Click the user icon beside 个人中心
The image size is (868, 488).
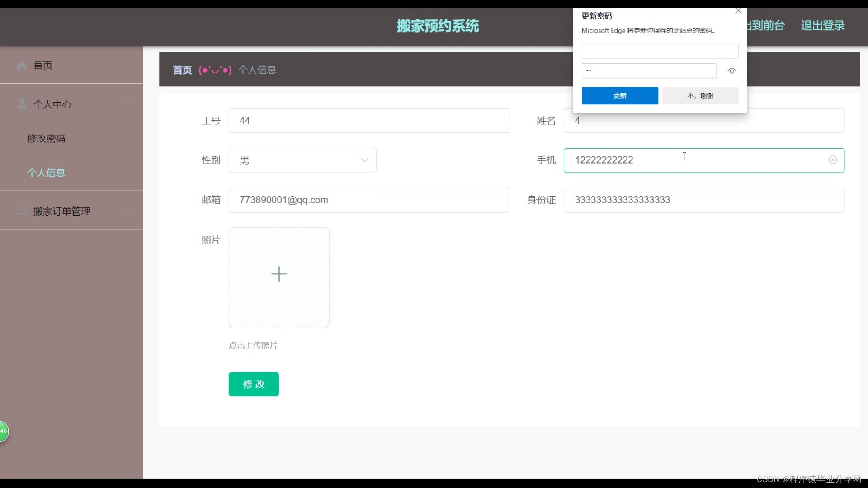[22, 104]
